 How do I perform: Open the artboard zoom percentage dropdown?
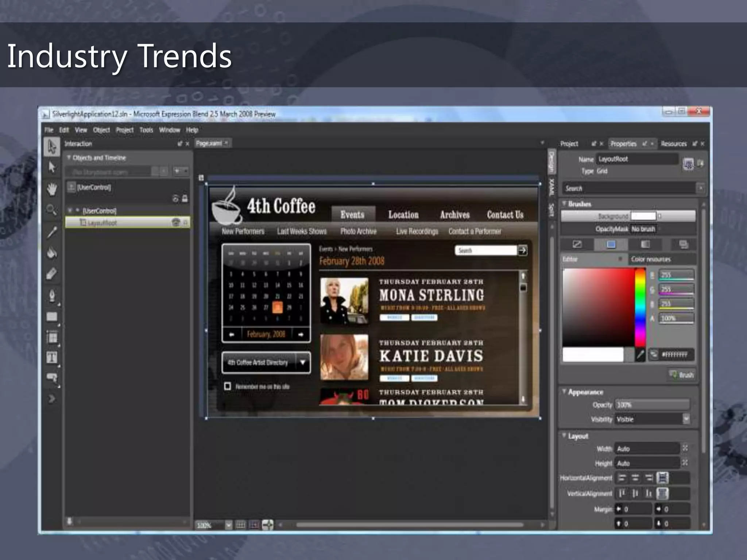228,525
